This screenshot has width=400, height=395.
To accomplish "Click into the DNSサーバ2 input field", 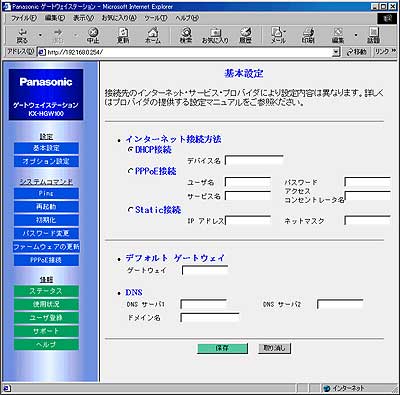I will point(340,304).
